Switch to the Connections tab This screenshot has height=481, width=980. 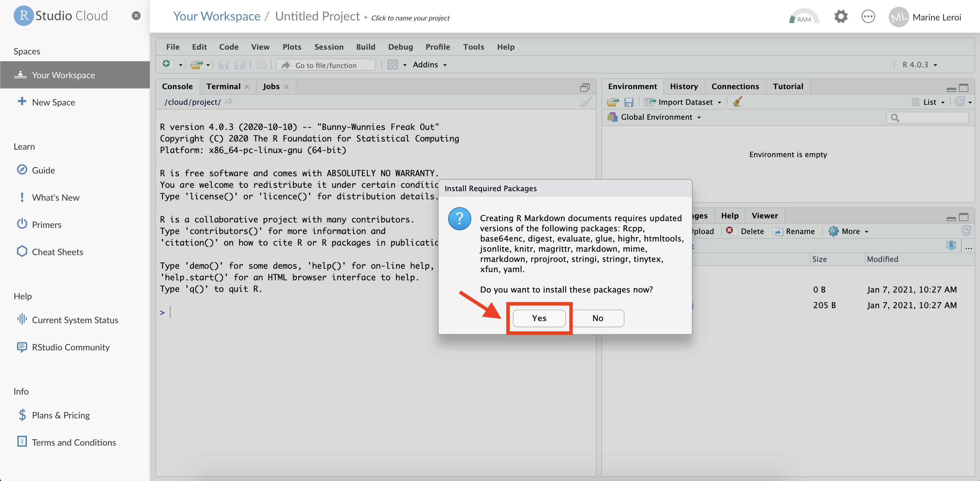coord(735,86)
